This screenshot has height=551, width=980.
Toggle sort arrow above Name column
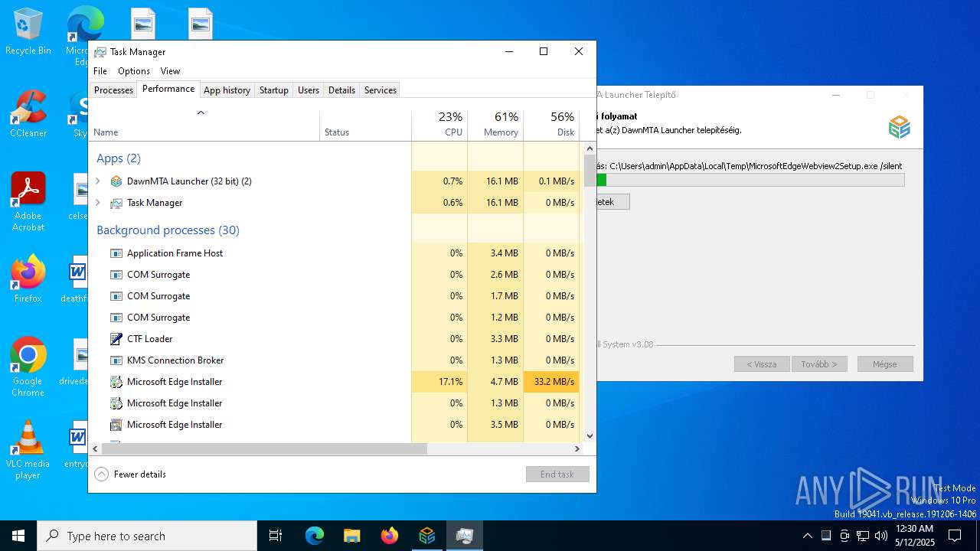(201, 113)
